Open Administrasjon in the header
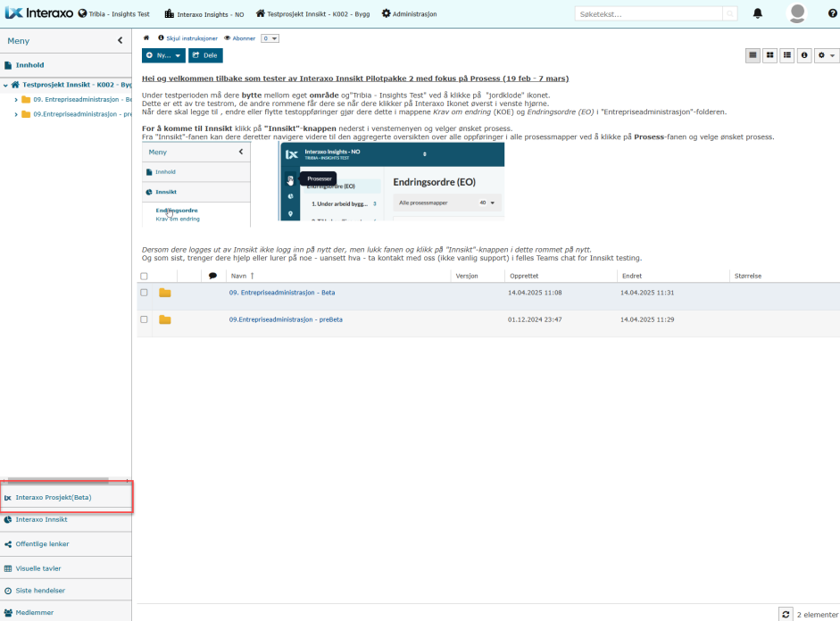Viewport: 840px width, 621px height. (409, 14)
